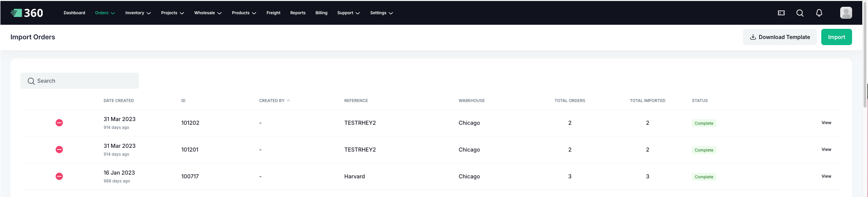This screenshot has width=868, height=197.
Task: Click red minus icon for import 101202
Action: click(59, 123)
